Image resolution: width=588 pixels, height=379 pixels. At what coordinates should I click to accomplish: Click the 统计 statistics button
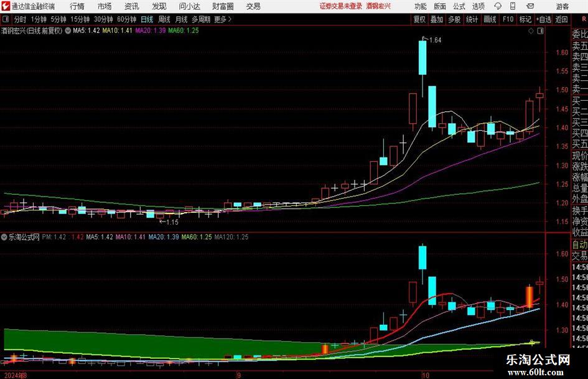pos(472,19)
